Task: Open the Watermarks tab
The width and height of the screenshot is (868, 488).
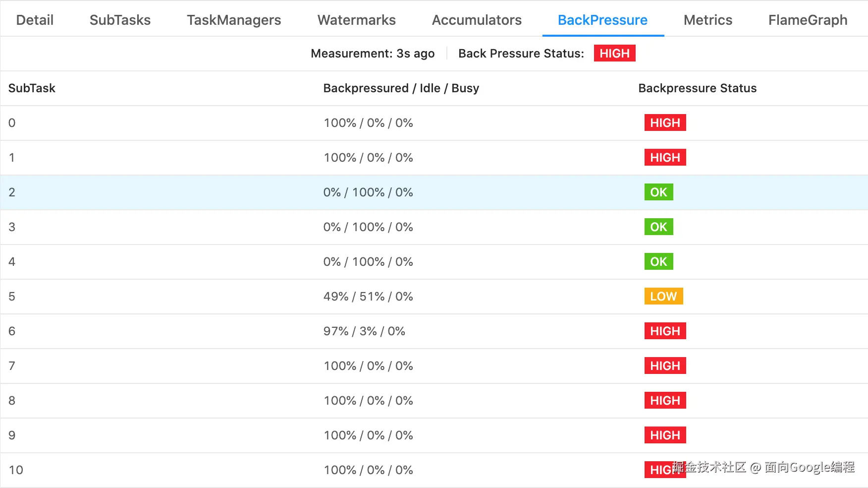Action: click(x=356, y=20)
